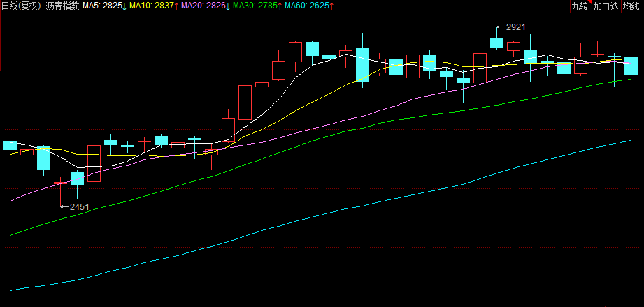Select the MA20: 2826 indicator label
644x307 pixels.
click(x=206, y=6)
